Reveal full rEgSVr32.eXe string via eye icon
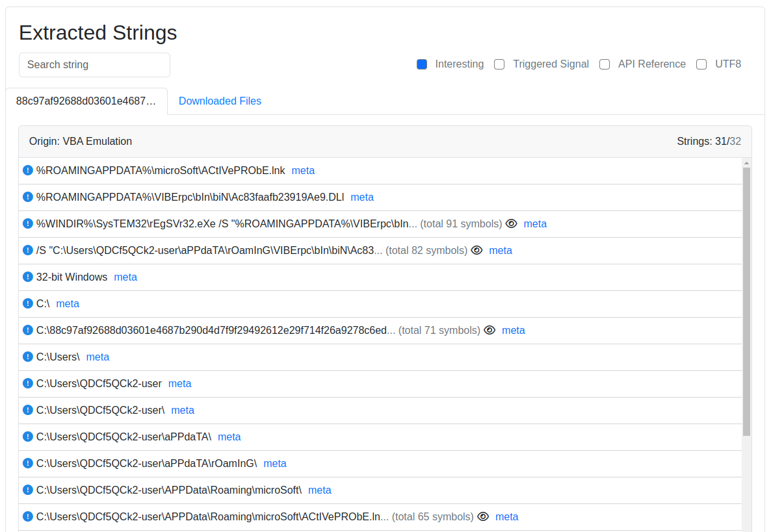The image size is (771, 532). point(512,223)
